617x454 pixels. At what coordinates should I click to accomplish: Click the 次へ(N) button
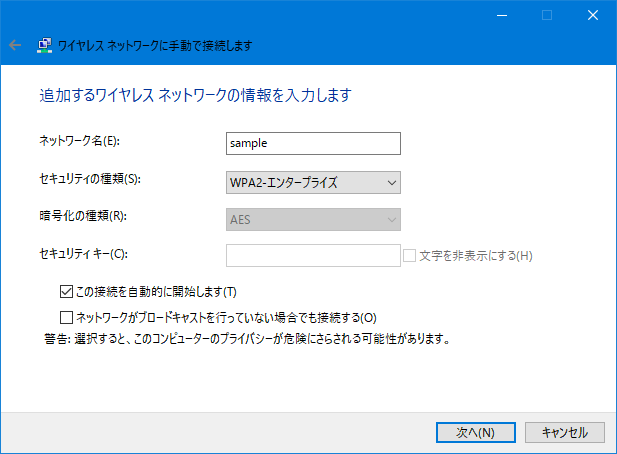point(476,432)
